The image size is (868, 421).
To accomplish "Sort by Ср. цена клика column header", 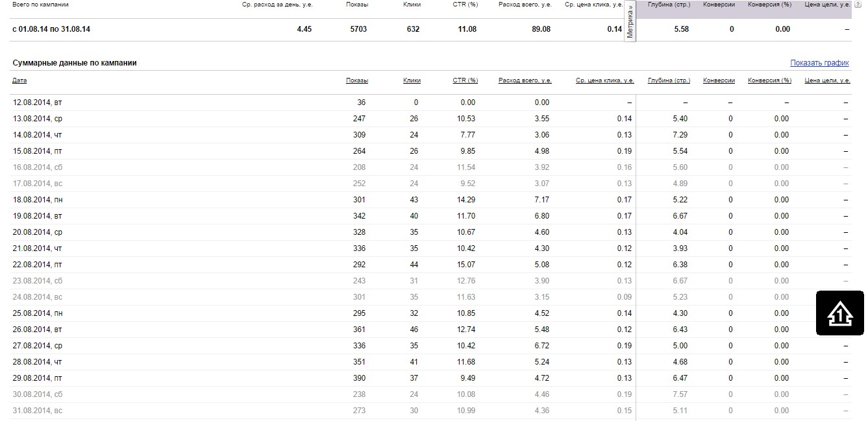I will (x=604, y=80).
